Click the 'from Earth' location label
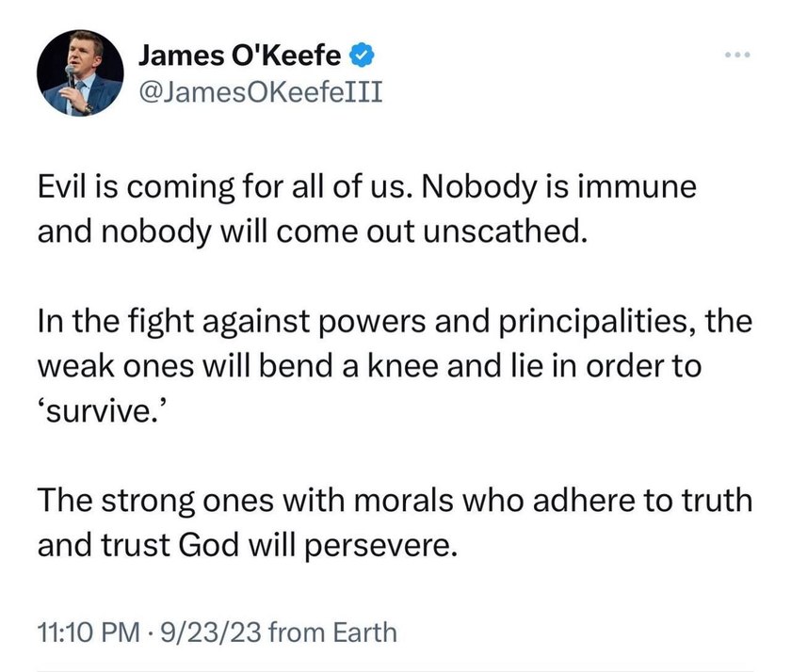791x672 pixels. tap(333, 632)
